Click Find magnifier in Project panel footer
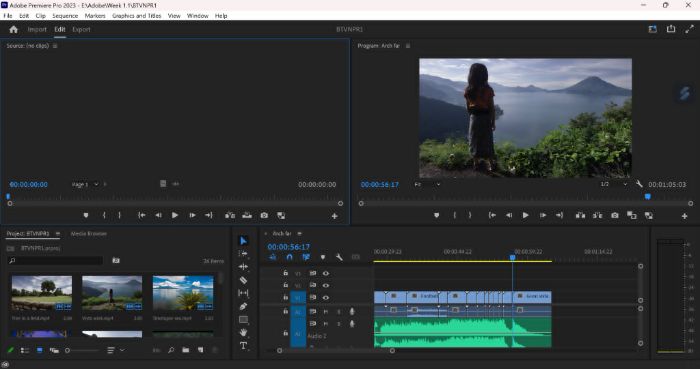This screenshot has height=369, width=700. [171, 350]
